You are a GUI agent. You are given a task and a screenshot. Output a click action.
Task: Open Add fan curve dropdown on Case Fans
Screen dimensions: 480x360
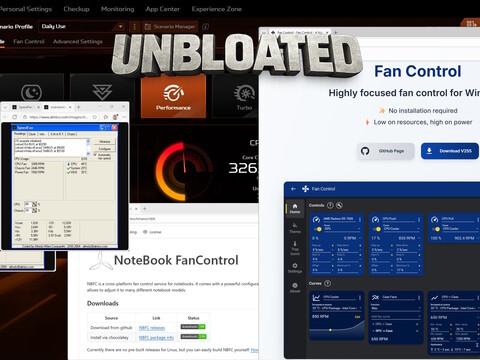point(396,316)
